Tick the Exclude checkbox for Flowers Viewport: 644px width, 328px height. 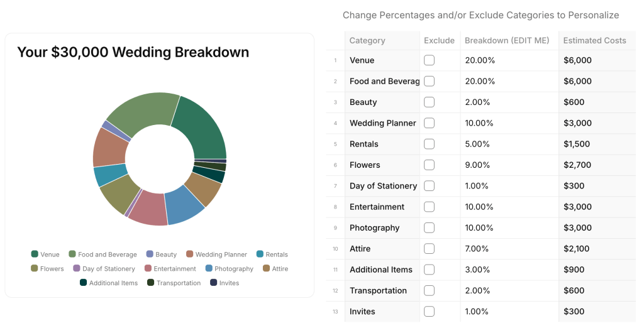[429, 165]
